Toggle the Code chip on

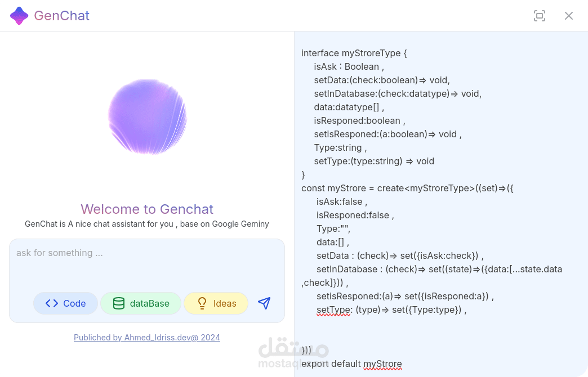click(x=65, y=303)
